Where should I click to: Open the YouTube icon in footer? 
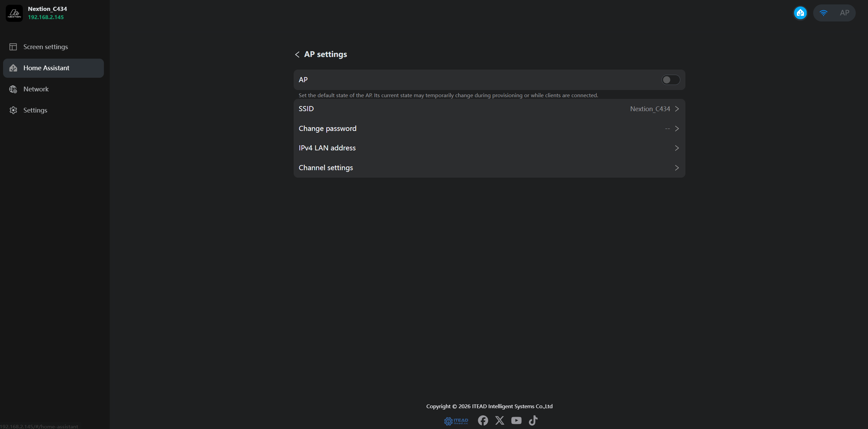coord(516,420)
